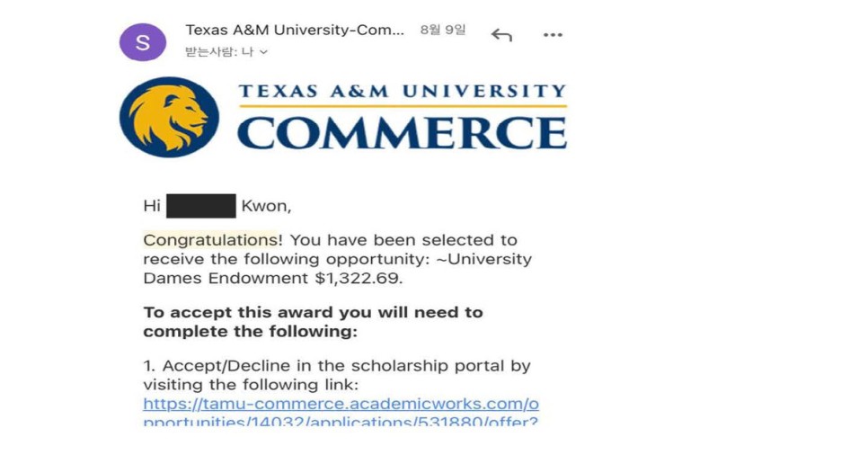Viewport: 868px width, 455px height.
Task: Tap the $1,322.69 award amount
Action: point(357,278)
